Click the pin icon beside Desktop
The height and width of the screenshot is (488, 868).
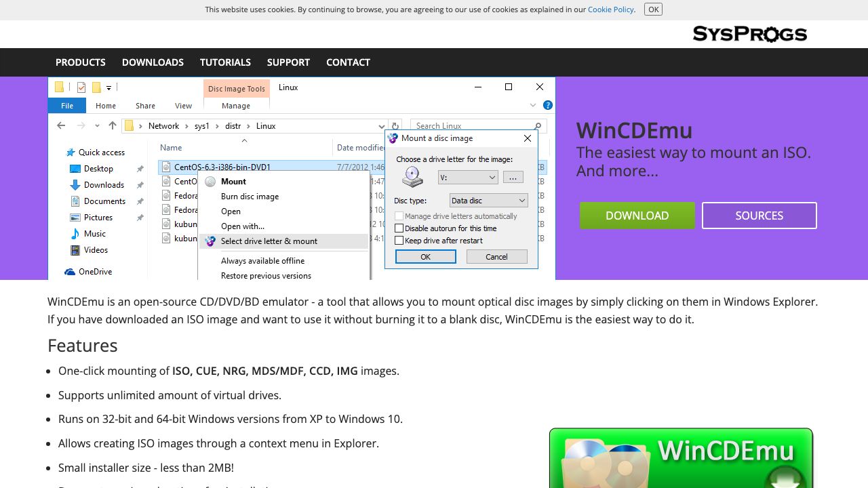click(x=140, y=169)
